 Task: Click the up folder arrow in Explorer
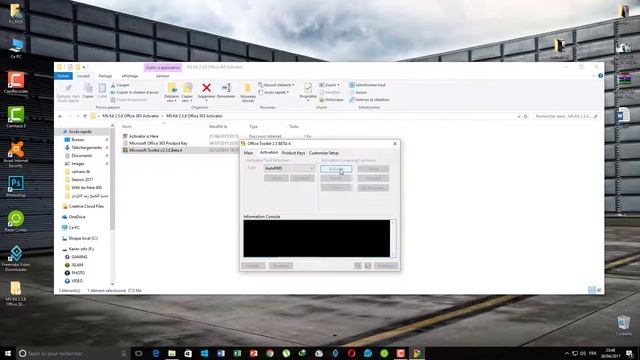(x=85, y=116)
